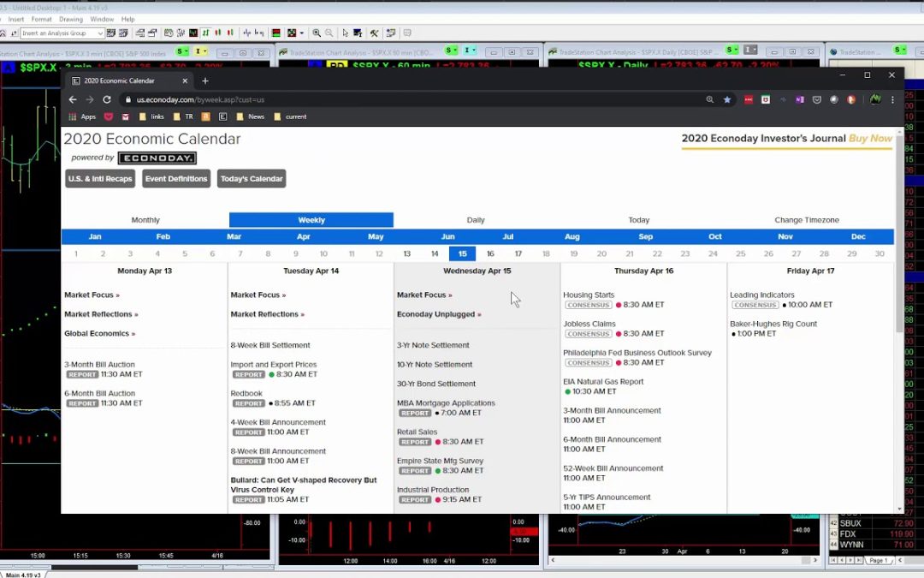Open the hammer-and-wrench tools icon
This screenshot has width=924, height=578.
coord(374,33)
